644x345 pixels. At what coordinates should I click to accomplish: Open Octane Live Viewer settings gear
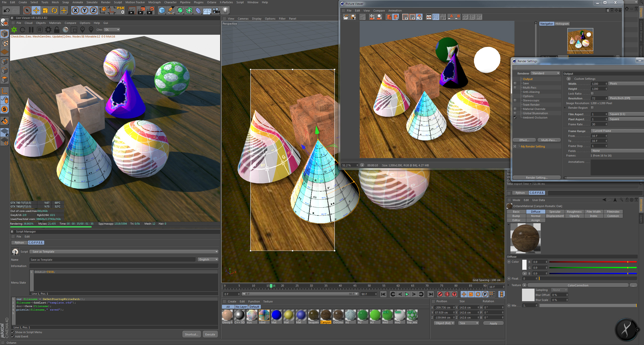click(x=48, y=30)
